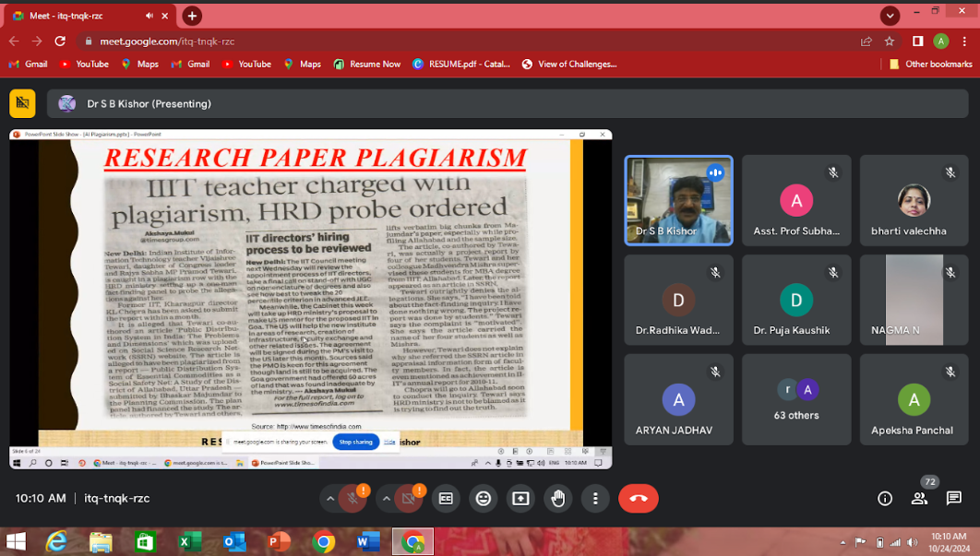Image resolution: width=980 pixels, height=556 pixels.
Task: Open the 63 others tile
Action: (796, 400)
